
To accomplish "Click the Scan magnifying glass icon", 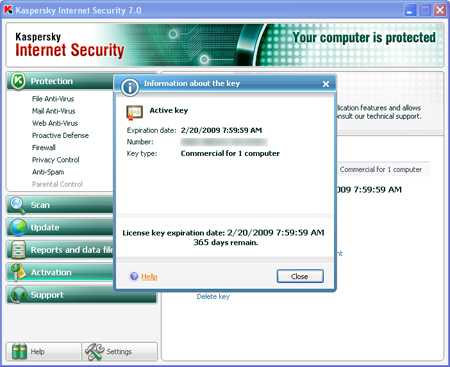I will pos(17,205).
